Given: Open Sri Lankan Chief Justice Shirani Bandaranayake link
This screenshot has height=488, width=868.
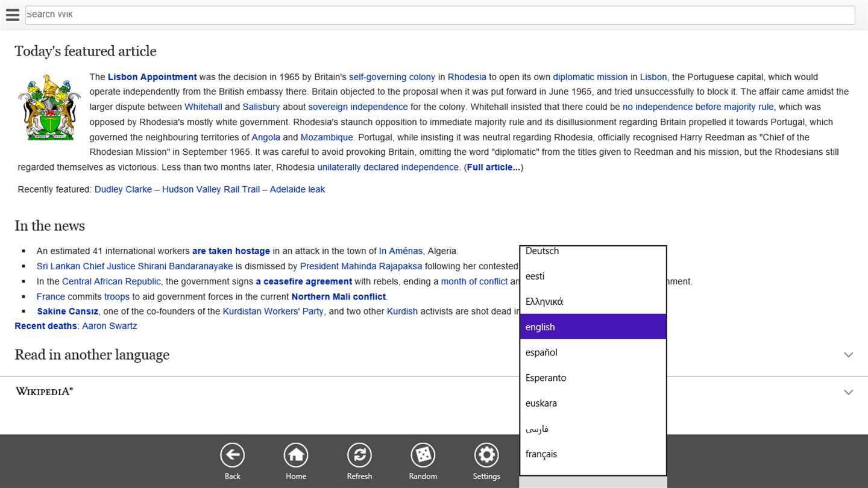Looking at the screenshot, I should (135, 266).
